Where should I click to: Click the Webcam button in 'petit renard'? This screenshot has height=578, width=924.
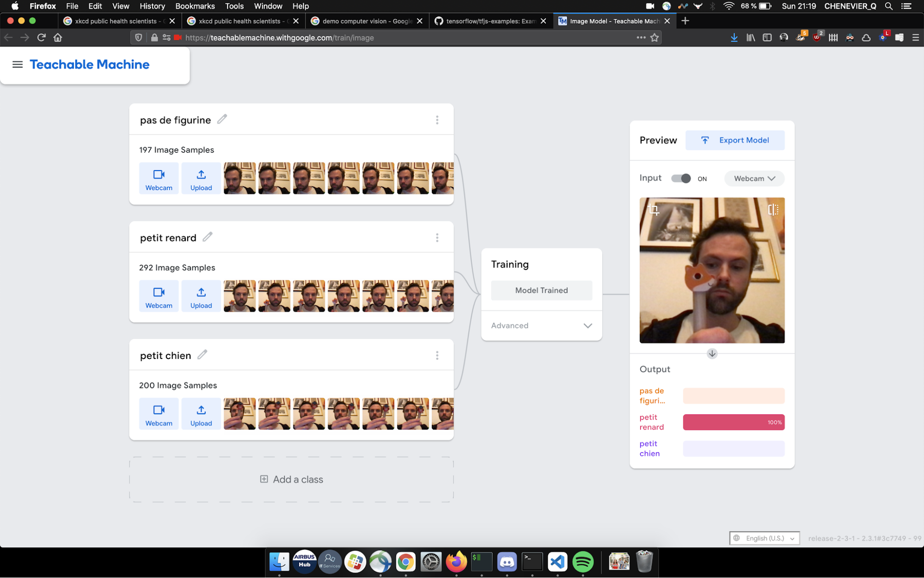159,296
